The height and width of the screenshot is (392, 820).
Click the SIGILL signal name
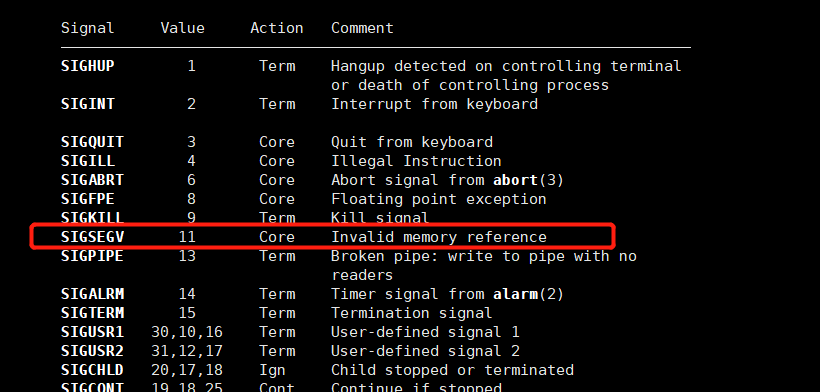coord(87,161)
